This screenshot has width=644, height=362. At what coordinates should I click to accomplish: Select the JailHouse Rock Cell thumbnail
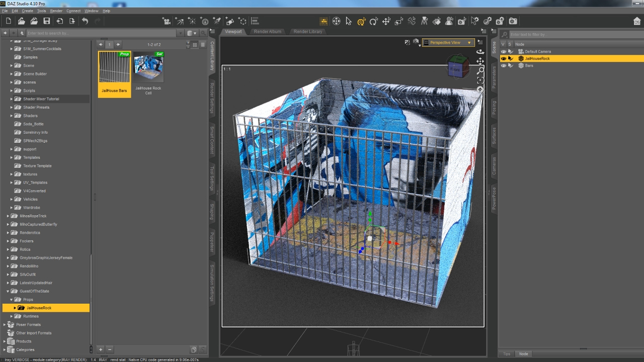click(x=148, y=74)
